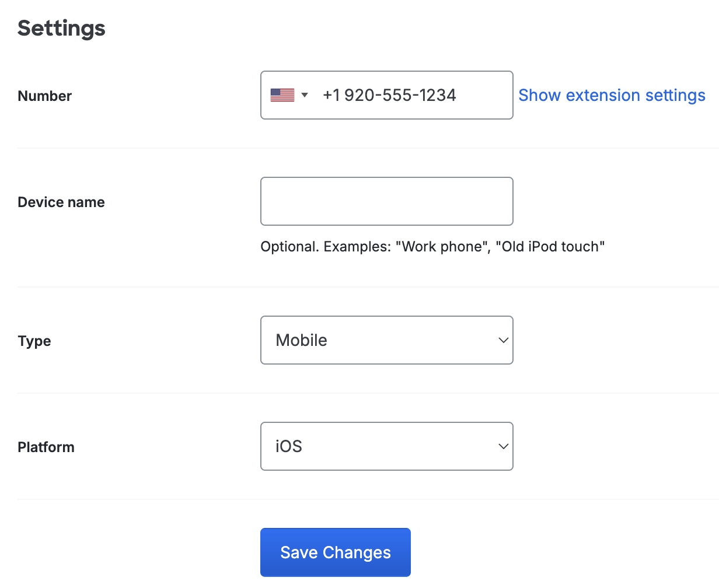Select the Number field label

44,96
